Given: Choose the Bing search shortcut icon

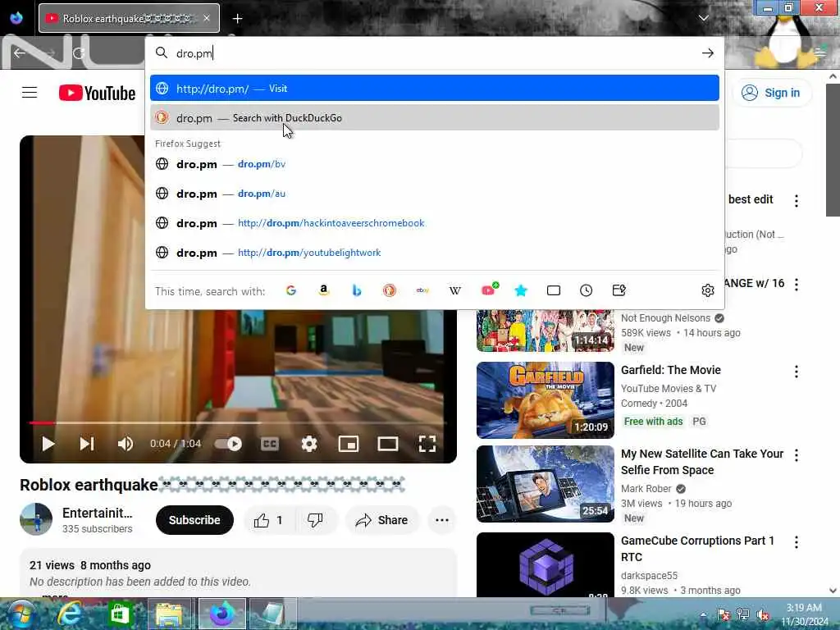Looking at the screenshot, I should pos(357,290).
